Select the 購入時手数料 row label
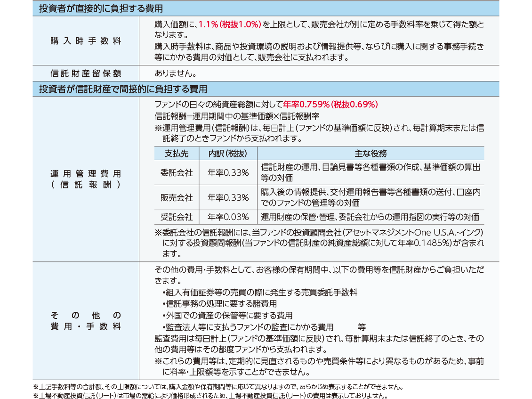 (x=86, y=41)
